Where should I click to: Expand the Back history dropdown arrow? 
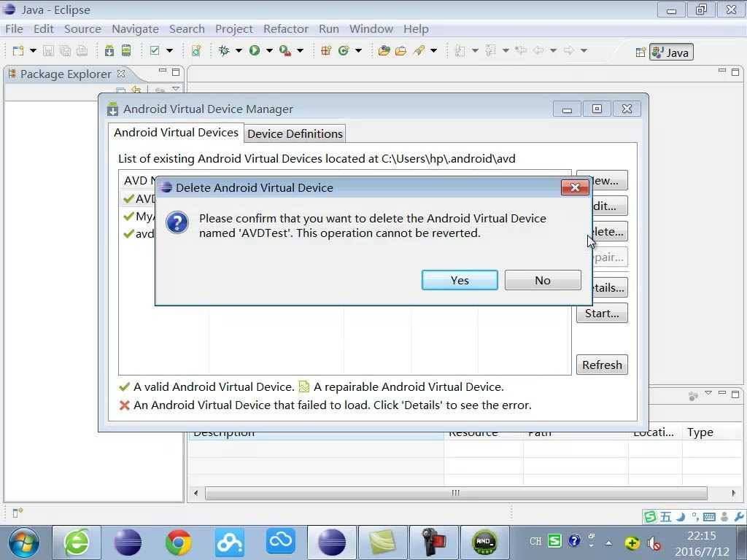[x=553, y=50]
